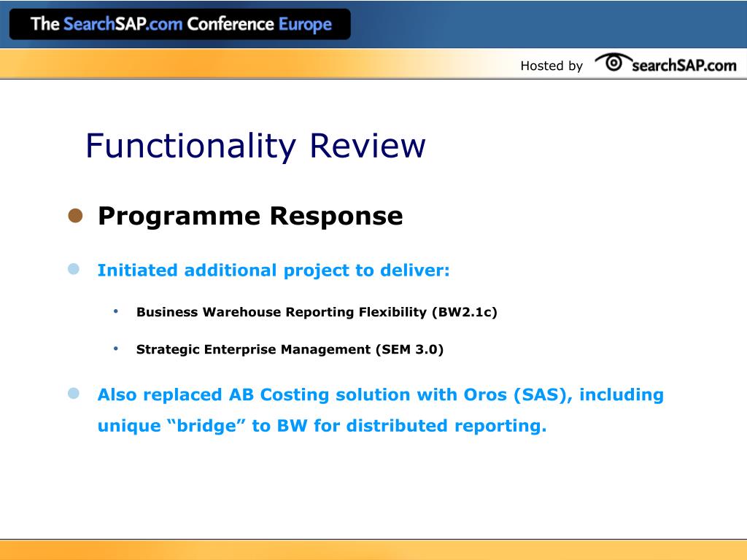Screen dimensions: 747x560
Task: Click the brown bullet beside Programme Response
Action: [x=75, y=216]
